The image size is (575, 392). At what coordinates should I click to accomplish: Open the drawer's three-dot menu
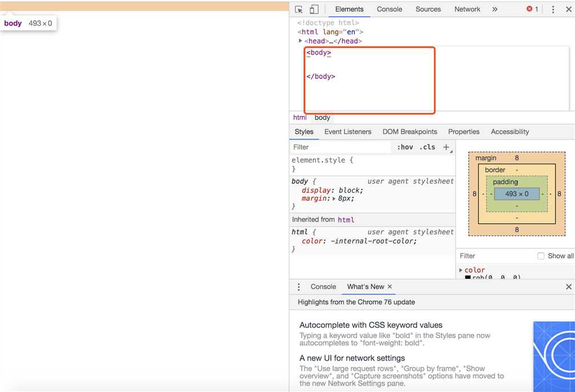coord(298,287)
